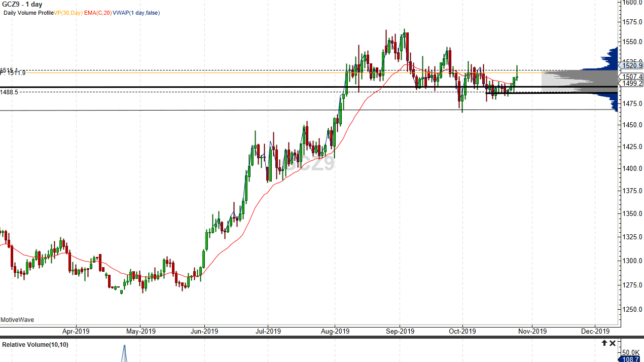Click the Jun-2019 label on the time axis

pos(205,331)
